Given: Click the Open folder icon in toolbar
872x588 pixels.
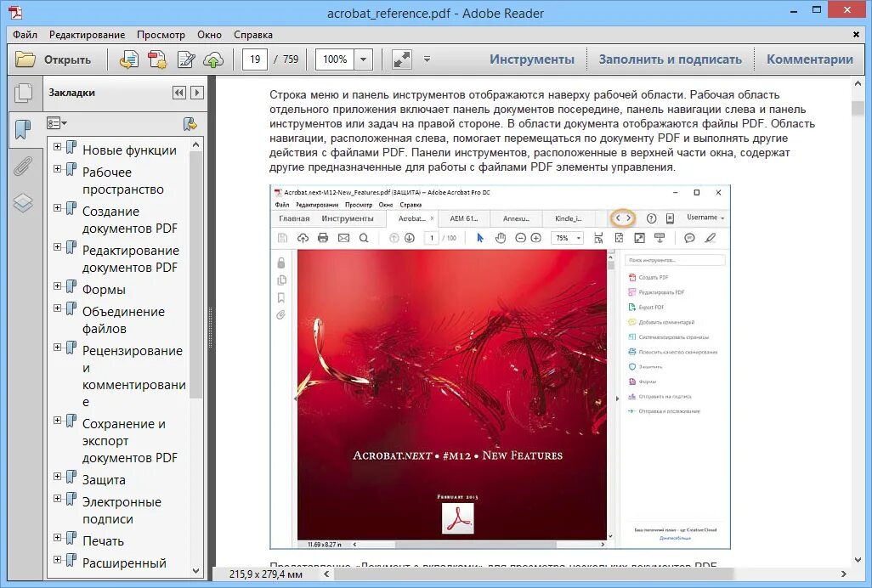Looking at the screenshot, I should click(x=25, y=59).
